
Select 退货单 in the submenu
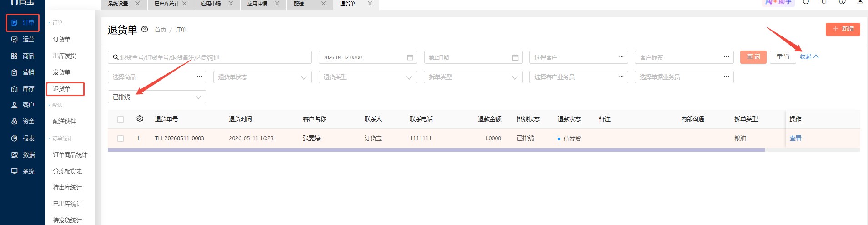[62, 89]
